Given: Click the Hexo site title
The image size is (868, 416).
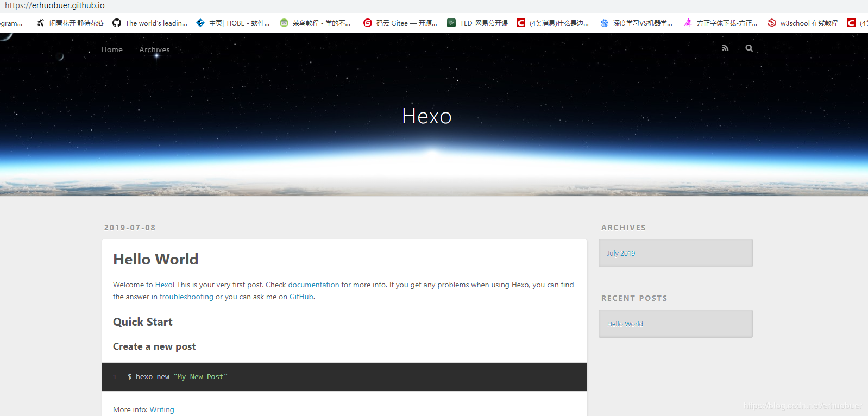Looking at the screenshot, I should pyautogui.click(x=427, y=116).
